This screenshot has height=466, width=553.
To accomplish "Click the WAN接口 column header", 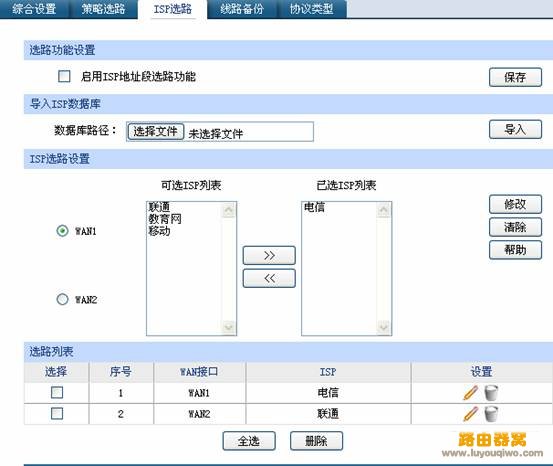I will pos(199,372).
